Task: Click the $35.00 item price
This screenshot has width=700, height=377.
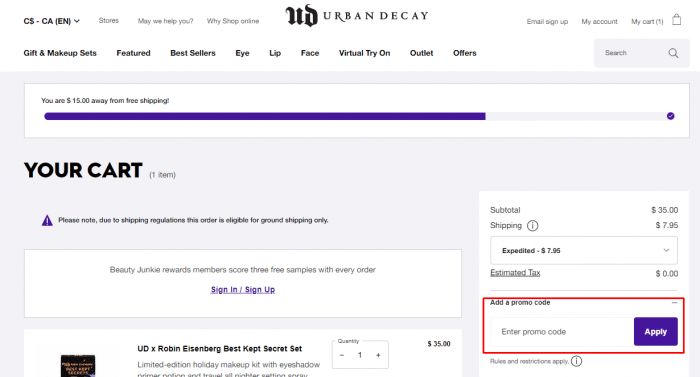Action: (439, 343)
